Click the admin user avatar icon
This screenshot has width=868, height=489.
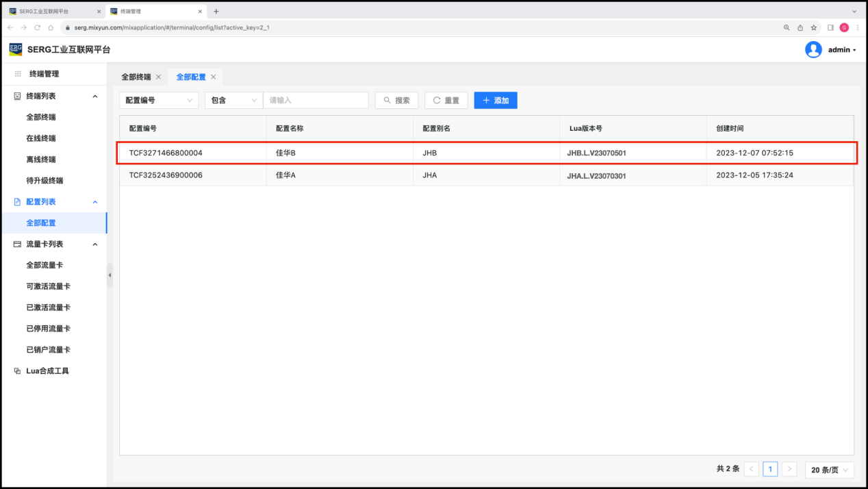point(813,49)
